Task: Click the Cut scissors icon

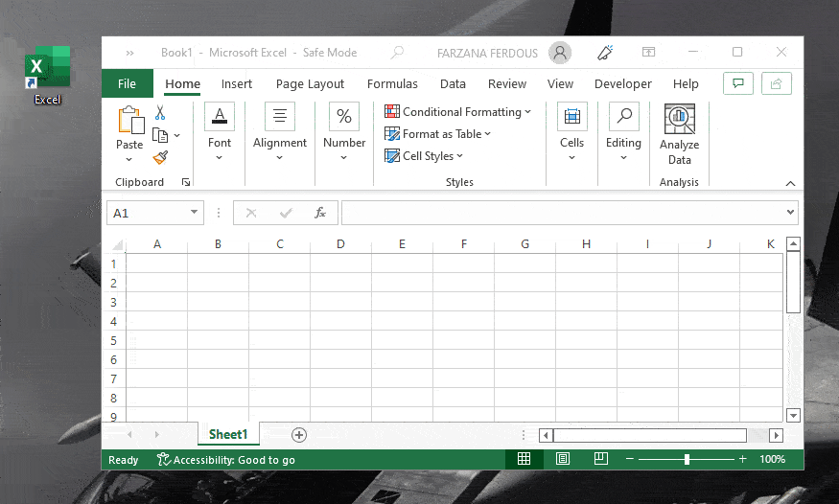Action: click(x=160, y=113)
